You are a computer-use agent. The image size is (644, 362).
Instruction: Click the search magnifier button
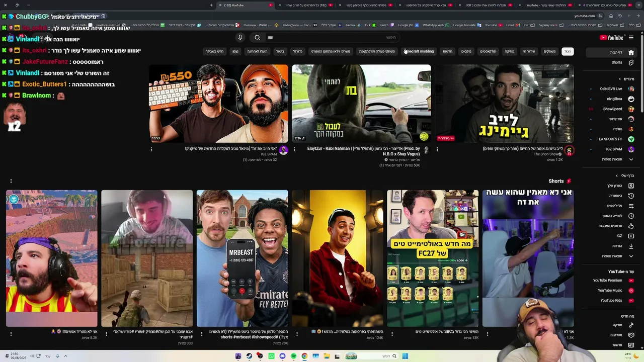tap(257, 38)
